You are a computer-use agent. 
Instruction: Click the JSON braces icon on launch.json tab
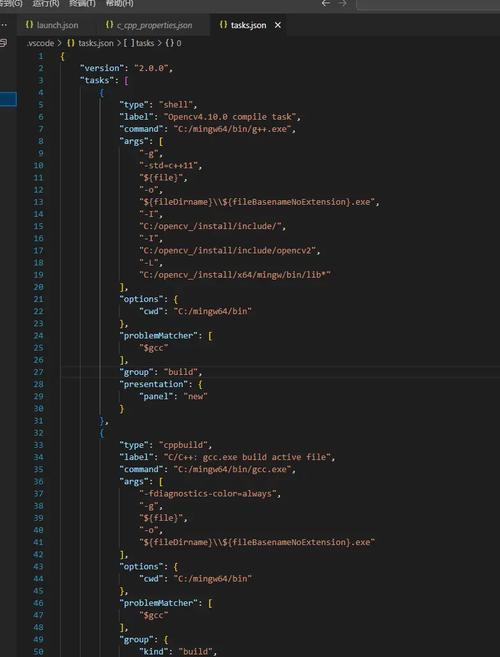(x=29, y=25)
